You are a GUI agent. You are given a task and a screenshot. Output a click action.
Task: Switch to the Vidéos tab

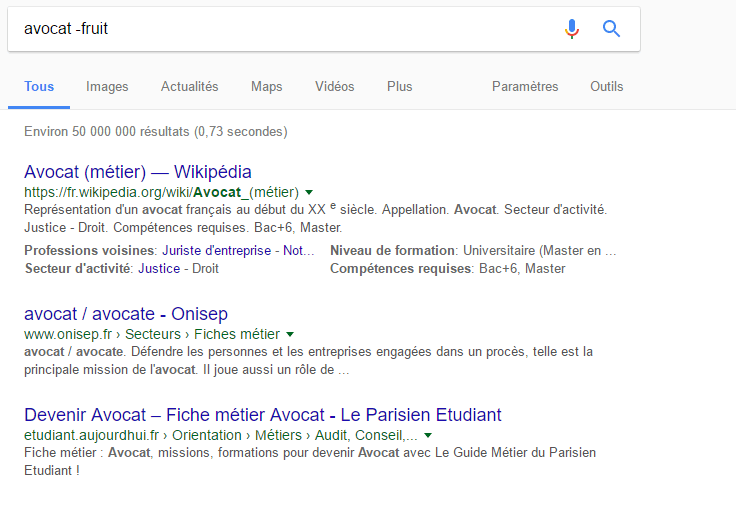(x=335, y=86)
